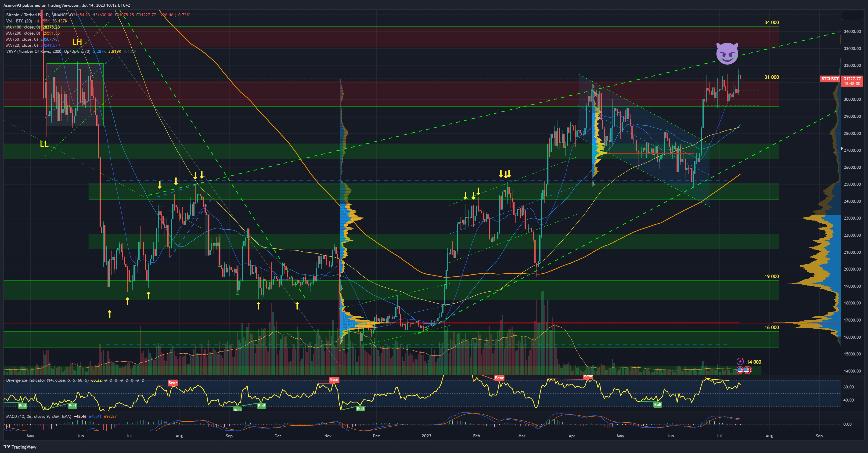This screenshot has width=868, height=453.
Task: Select the Vol · BTC (20) legend entry
Action: 19,21
